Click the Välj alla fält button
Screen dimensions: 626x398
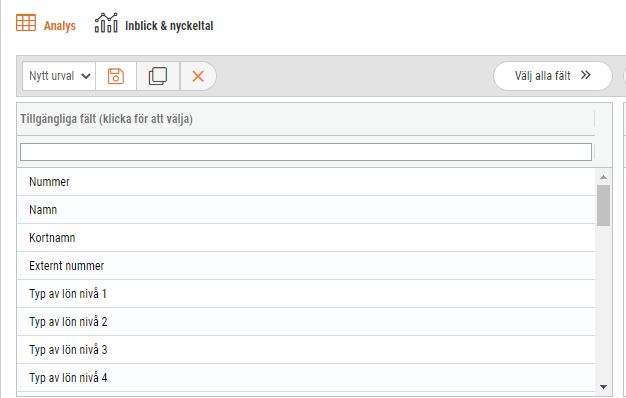[x=553, y=76]
